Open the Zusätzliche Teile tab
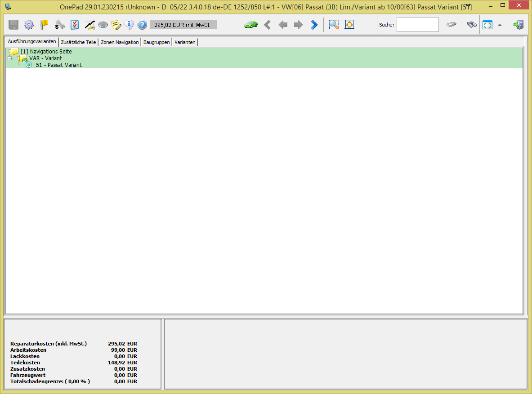The image size is (532, 394). coord(78,42)
